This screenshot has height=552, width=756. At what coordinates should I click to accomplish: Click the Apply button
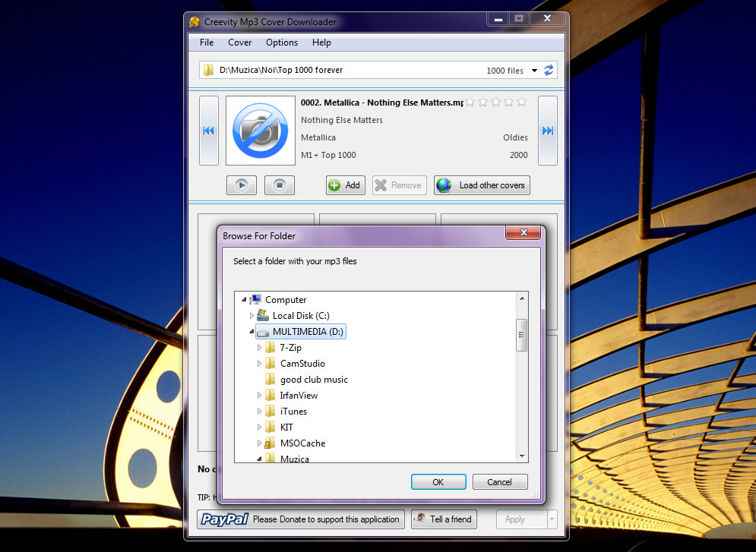pos(522,519)
